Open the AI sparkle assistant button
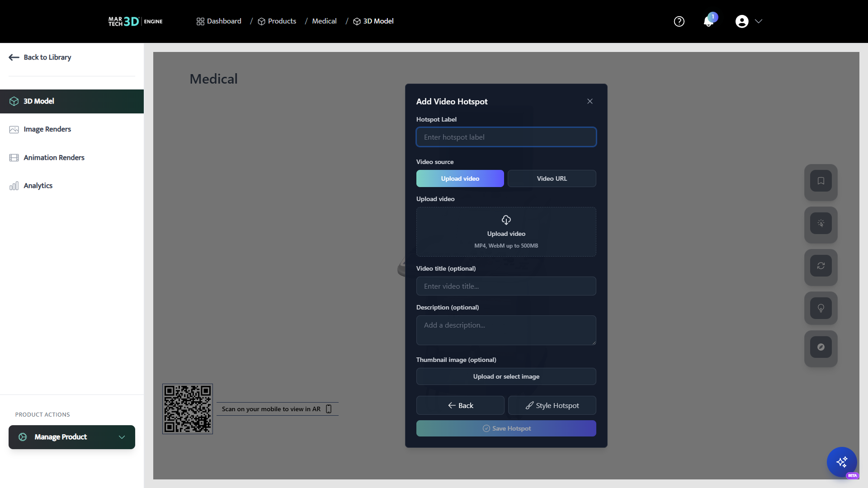 842,462
